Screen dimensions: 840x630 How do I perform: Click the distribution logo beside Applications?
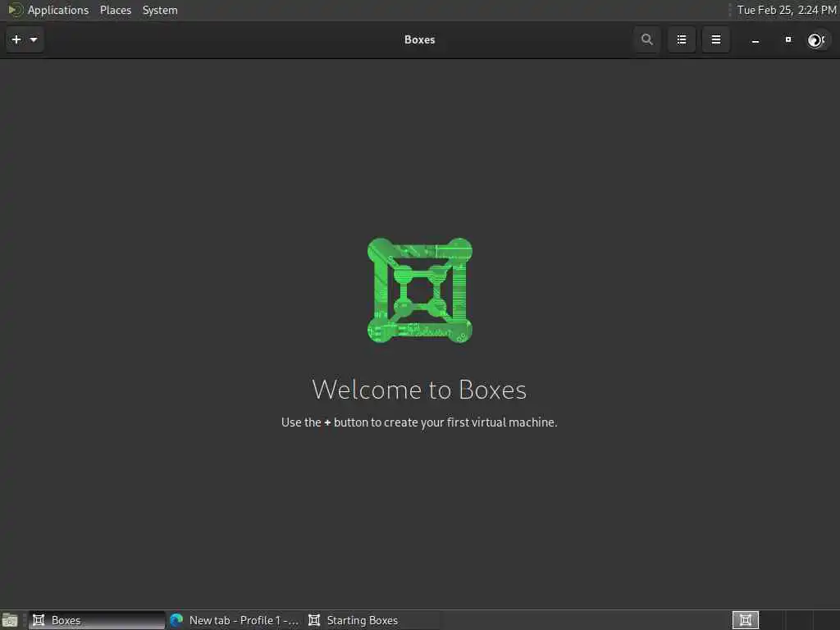tap(15, 10)
